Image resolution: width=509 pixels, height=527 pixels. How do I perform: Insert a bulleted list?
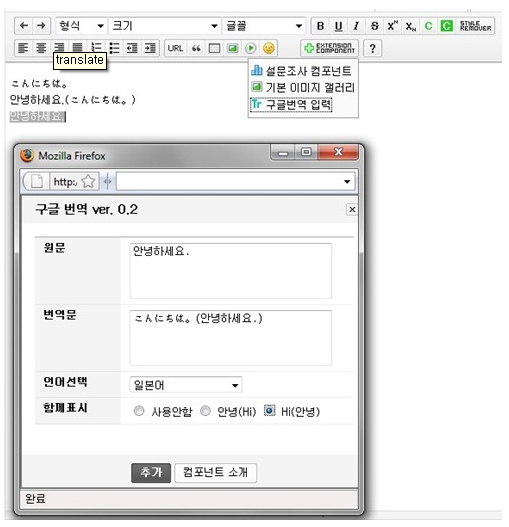point(114,48)
